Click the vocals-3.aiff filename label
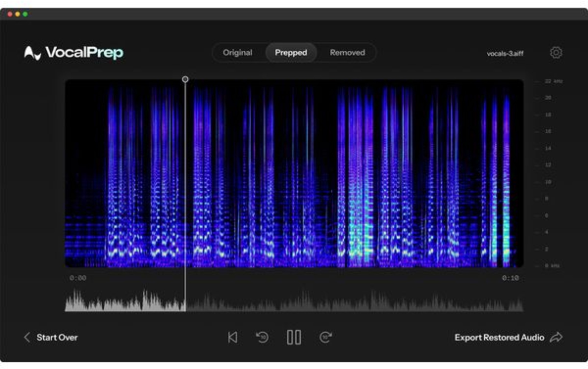 [x=505, y=53]
